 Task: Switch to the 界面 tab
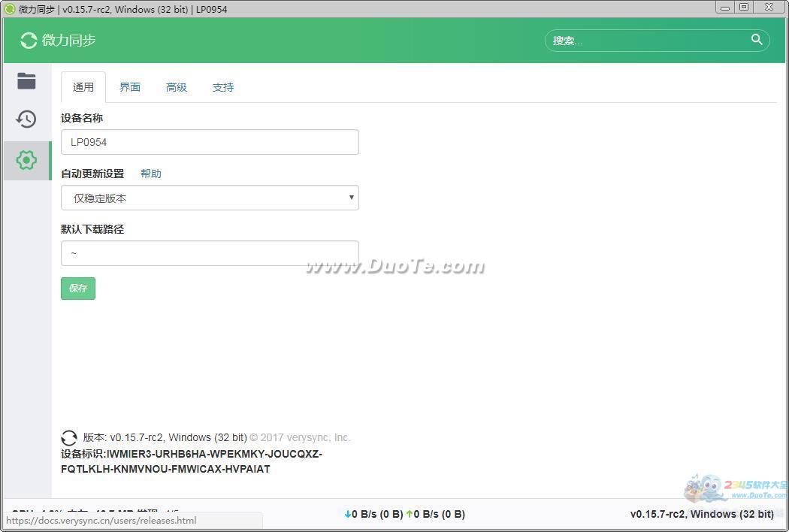point(130,87)
